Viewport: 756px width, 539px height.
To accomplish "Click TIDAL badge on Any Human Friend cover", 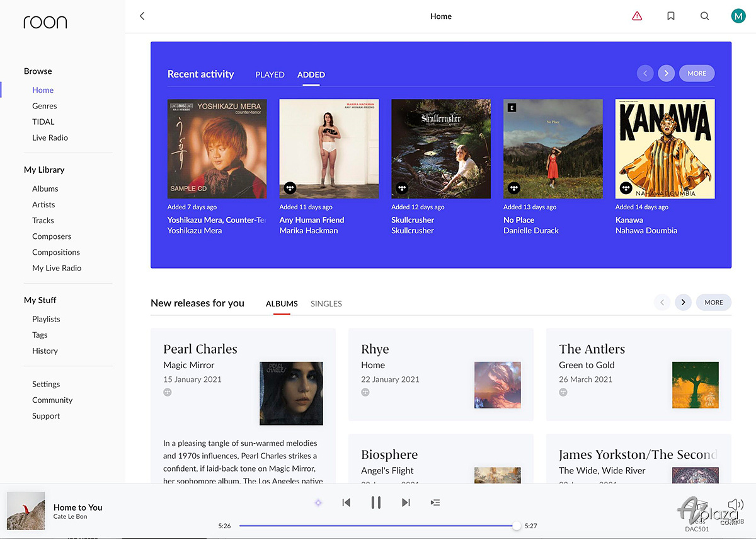I will [290, 188].
